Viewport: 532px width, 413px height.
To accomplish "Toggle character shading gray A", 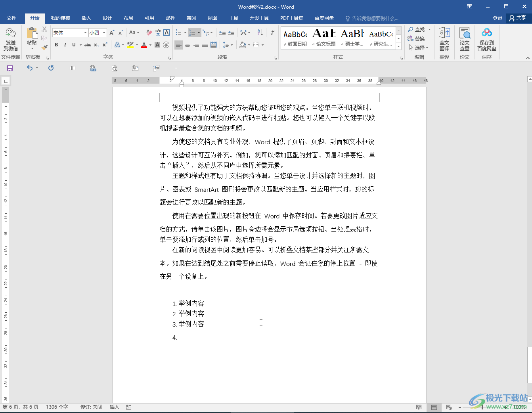I will coord(157,45).
